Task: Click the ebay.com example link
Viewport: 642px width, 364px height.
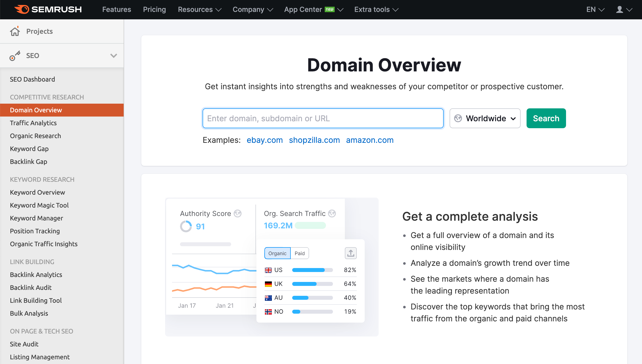Action: click(265, 140)
